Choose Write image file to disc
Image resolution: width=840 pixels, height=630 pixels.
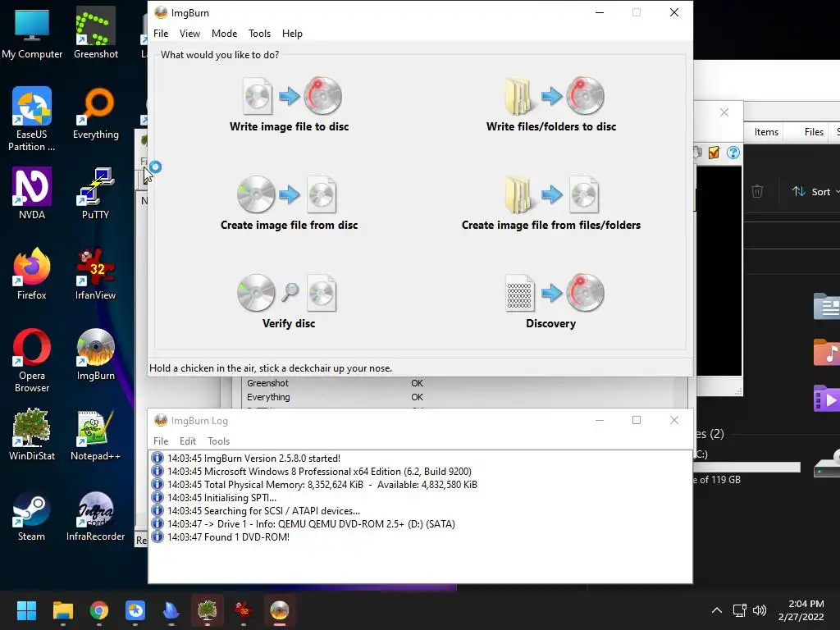click(x=290, y=104)
